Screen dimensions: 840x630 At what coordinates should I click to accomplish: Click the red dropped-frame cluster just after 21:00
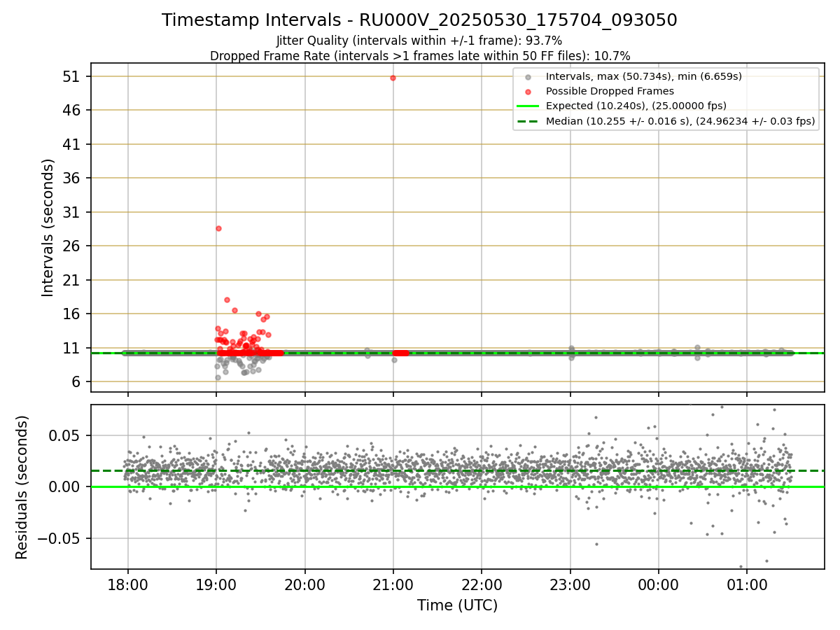coord(401,353)
